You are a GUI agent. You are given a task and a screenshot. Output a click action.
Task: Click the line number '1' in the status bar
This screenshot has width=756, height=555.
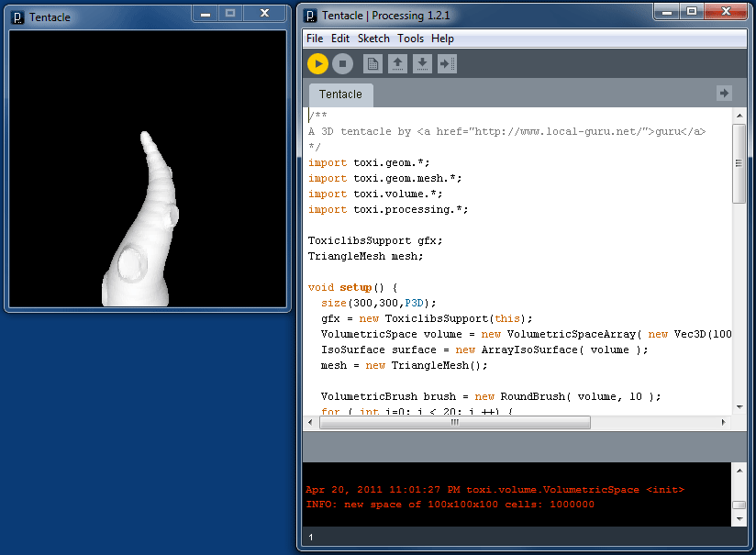[311, 538]
